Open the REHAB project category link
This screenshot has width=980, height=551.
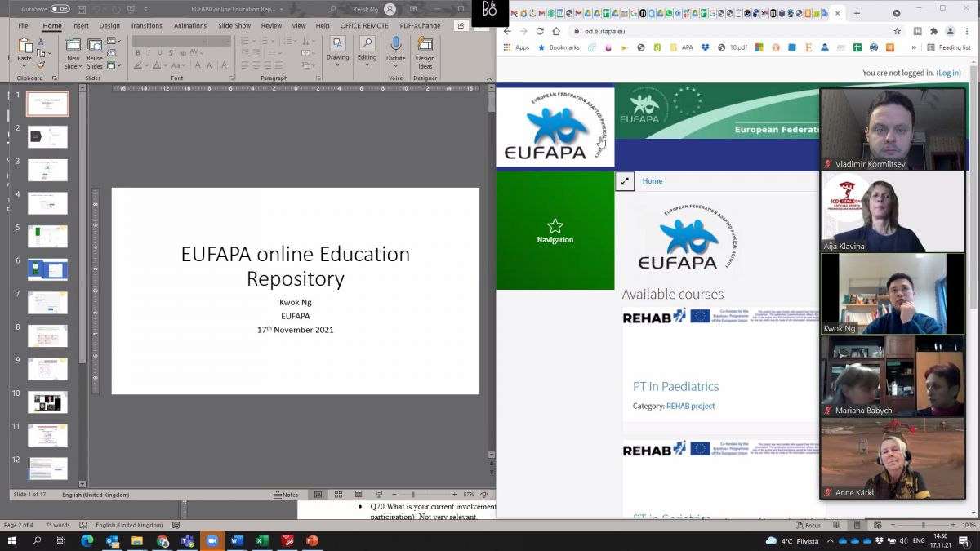point(690,406)
